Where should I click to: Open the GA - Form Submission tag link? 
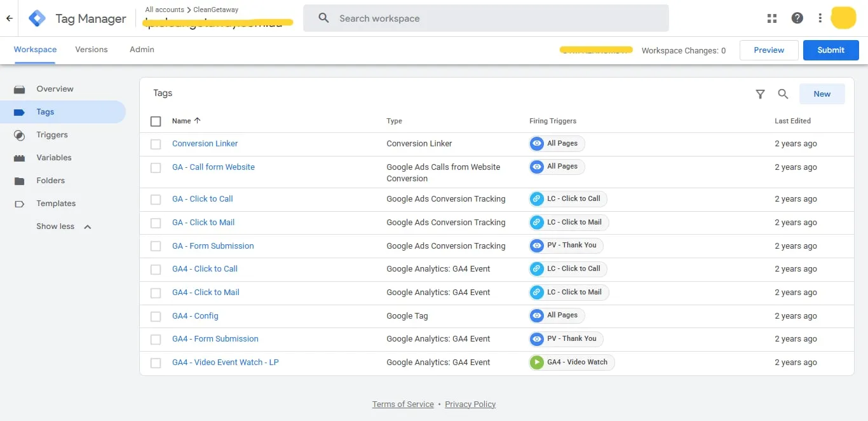click(x=213, y=246)
